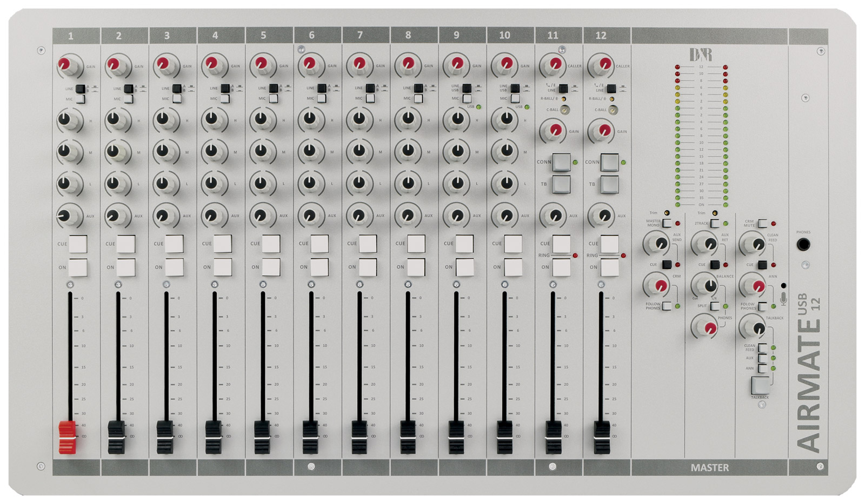Image resolution: width=865 pixels, height=504 pixels.
Task: Click the H equalizer knob on channel 6
Action: tap(310, 119)
